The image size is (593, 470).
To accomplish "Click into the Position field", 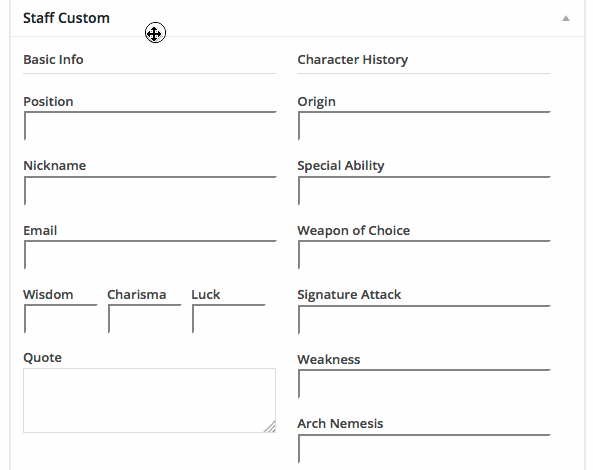I will 150,126.
